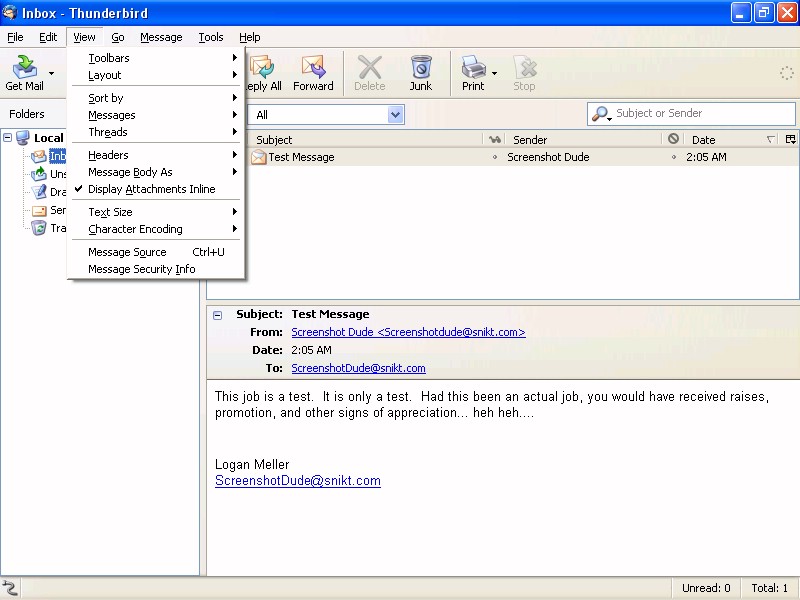Expand the Text Size submenu
Screen dimensions: 800x600
[x=156, y=212]
